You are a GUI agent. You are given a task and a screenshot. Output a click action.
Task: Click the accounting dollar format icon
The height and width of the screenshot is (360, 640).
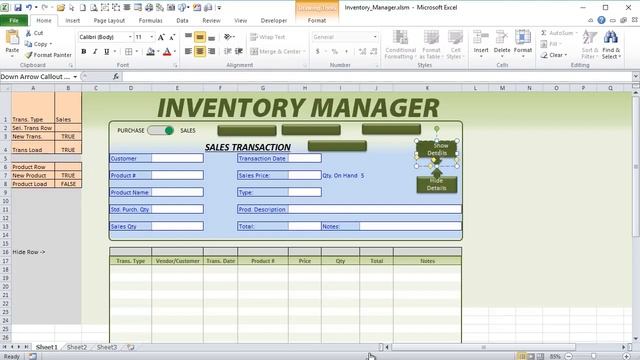click(x=318, y=51)
